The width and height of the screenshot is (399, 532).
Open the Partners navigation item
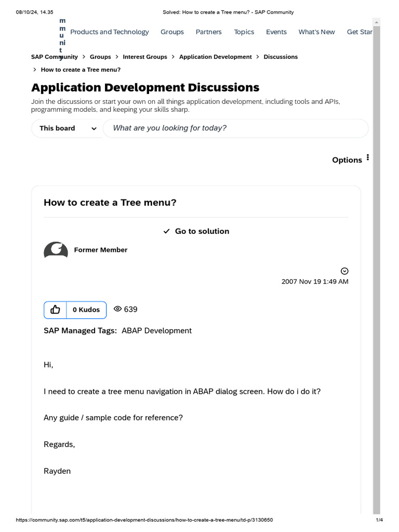(x=209, y=32)
